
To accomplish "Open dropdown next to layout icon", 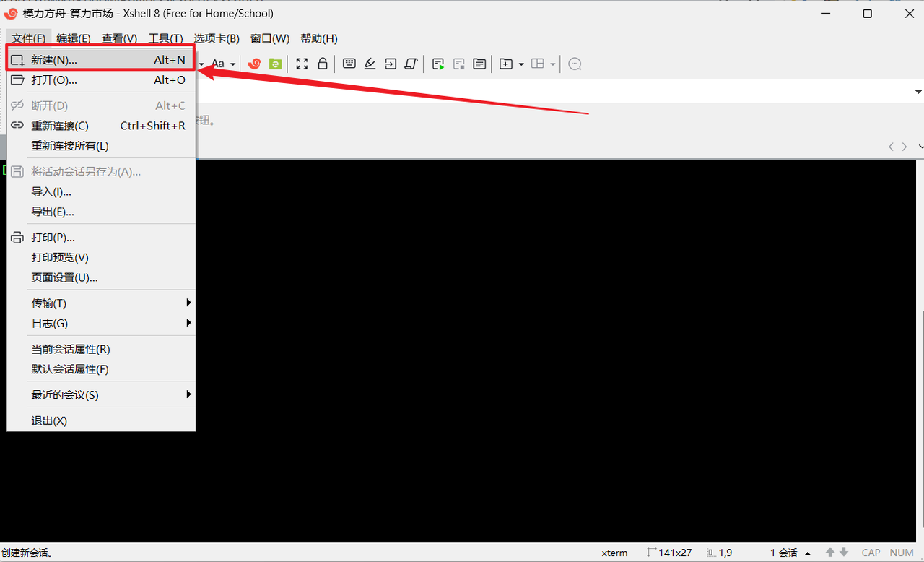I will tap(553, 64).
